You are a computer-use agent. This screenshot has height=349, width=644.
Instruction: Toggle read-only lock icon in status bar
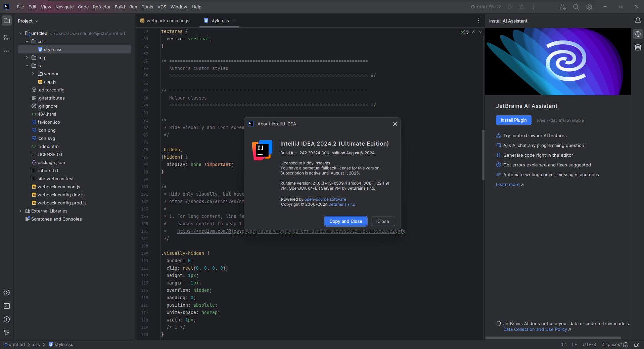pos(636,344)
